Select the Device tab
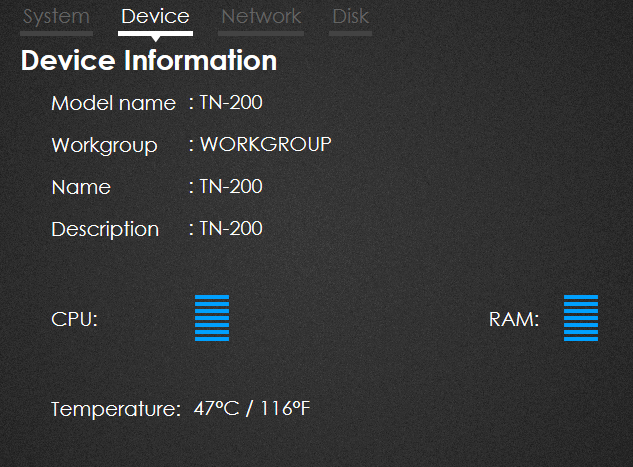The height and width of the screenshot is (467, 633). pos(155,17)
